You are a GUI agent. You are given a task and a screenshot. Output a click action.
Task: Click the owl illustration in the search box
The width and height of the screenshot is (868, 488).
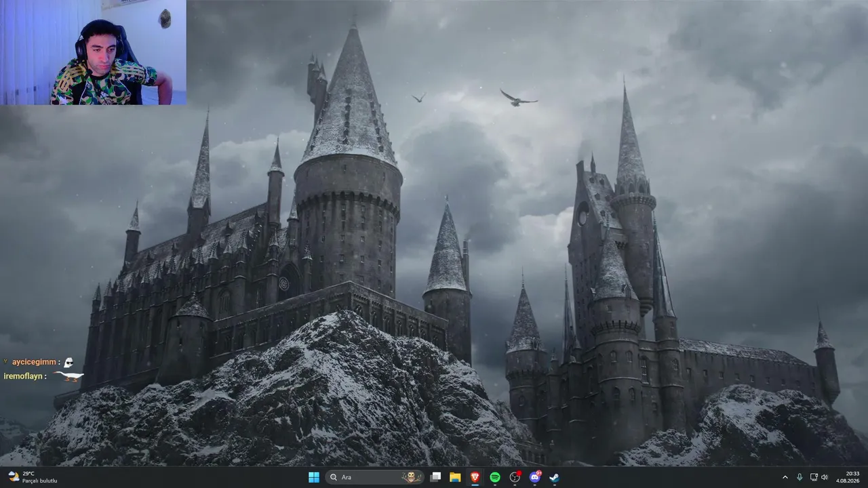(412, 477)
